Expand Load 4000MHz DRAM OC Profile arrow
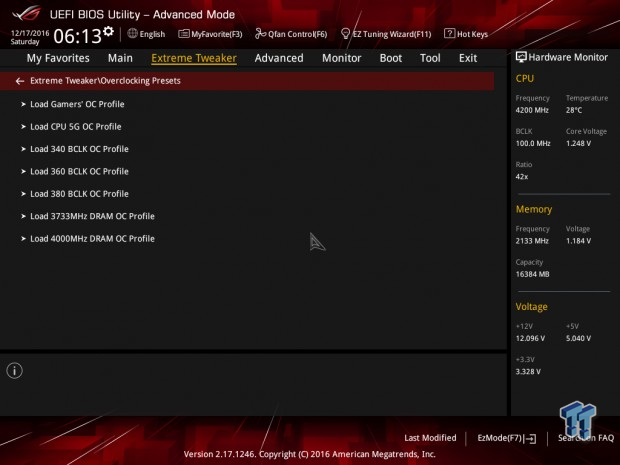Image resolution: width=620 pixels, height=465 pixels. pyautogui.click(x=23, y=239)
